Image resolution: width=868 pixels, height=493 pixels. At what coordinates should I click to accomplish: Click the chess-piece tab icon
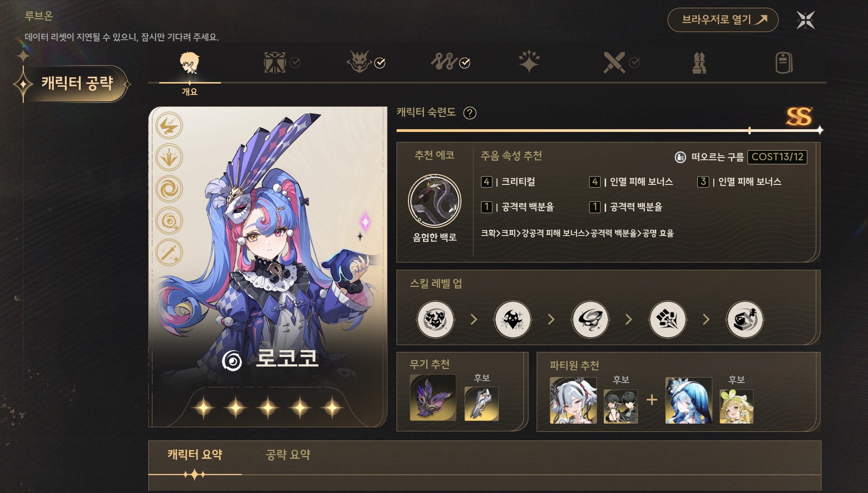click(699, 63)
